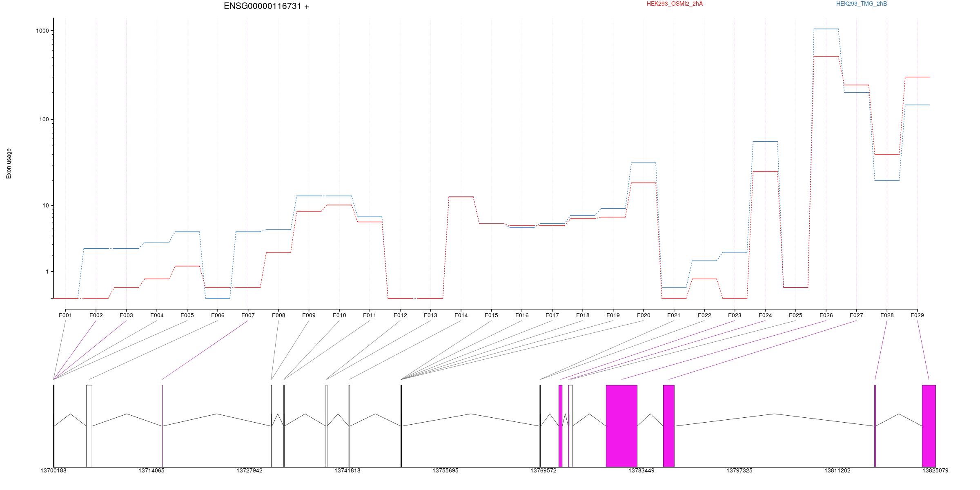Click exon label E009
Screen dimensions: 980x490
(x=309, y=315)
